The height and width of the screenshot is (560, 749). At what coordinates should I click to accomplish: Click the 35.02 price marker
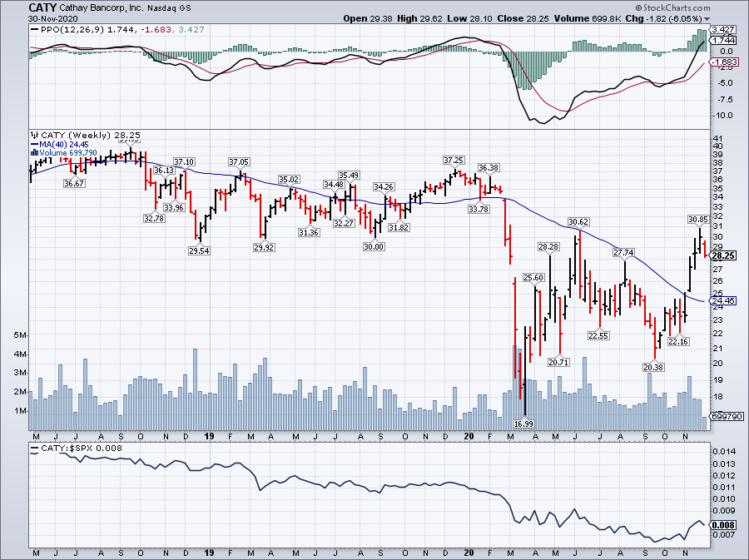click(x=289, y=180)
